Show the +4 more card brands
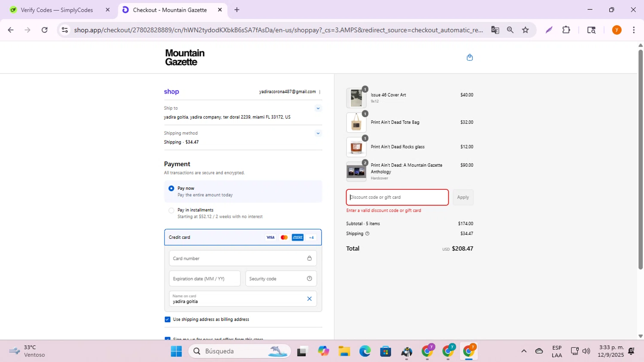This screenshot has width=644, height=362. [311, 237]
